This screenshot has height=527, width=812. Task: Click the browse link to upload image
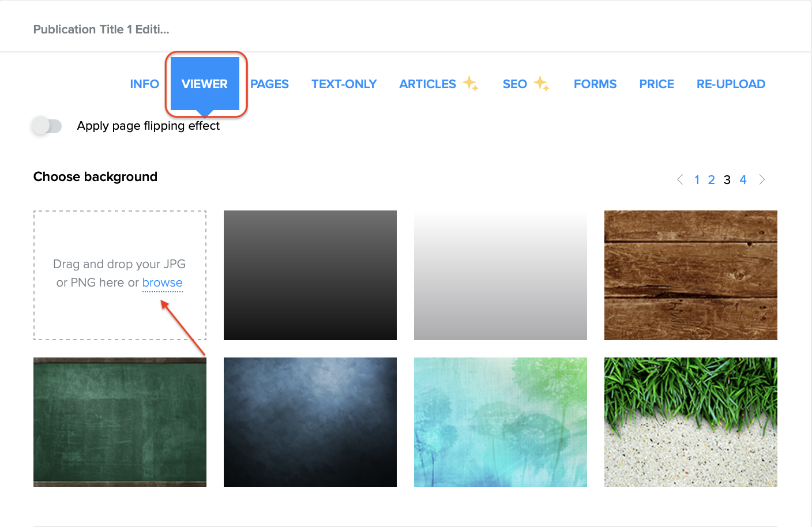click(162, 283)
